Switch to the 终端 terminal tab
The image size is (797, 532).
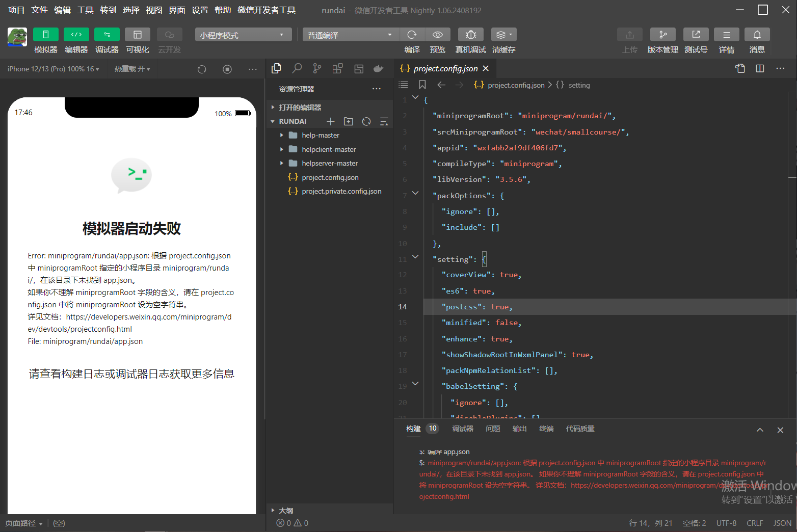546,429
